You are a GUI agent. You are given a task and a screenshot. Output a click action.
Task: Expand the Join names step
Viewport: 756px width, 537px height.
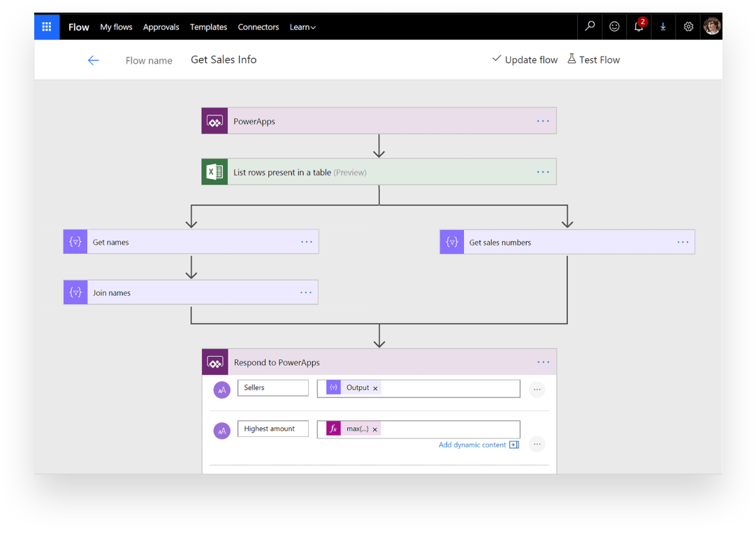[191, 292]
